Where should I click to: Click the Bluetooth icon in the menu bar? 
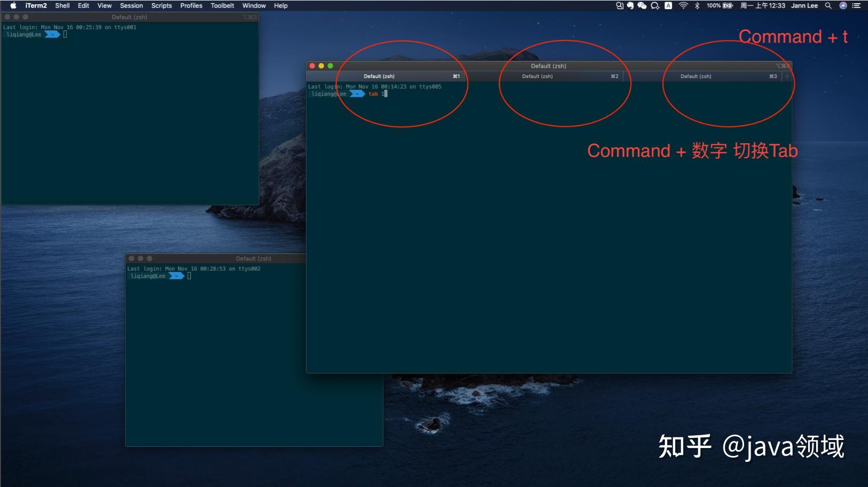(x=697, y=6)
